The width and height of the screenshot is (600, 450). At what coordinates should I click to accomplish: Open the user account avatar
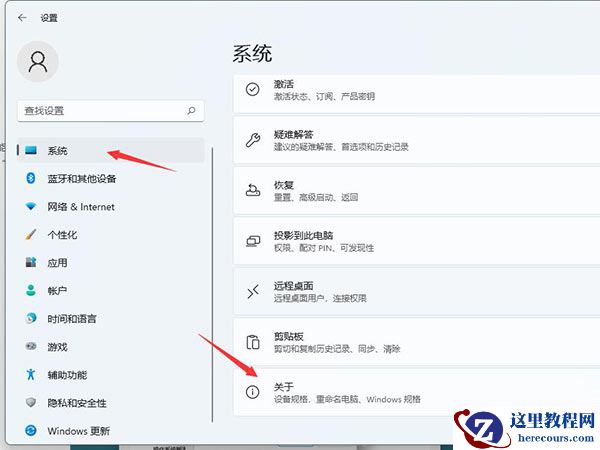point(38,62)
